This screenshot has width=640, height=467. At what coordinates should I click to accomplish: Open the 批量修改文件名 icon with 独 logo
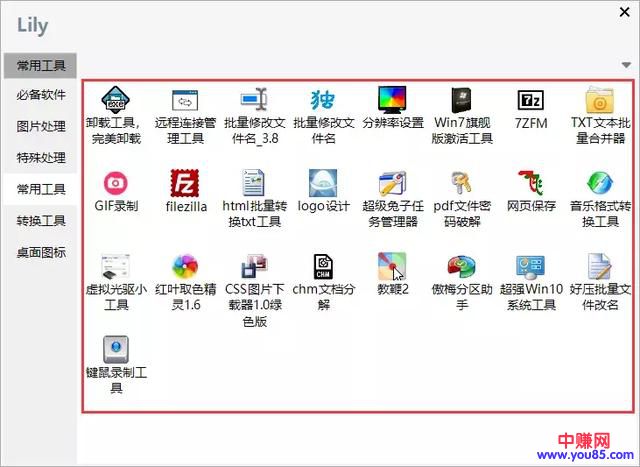[323, 100]
